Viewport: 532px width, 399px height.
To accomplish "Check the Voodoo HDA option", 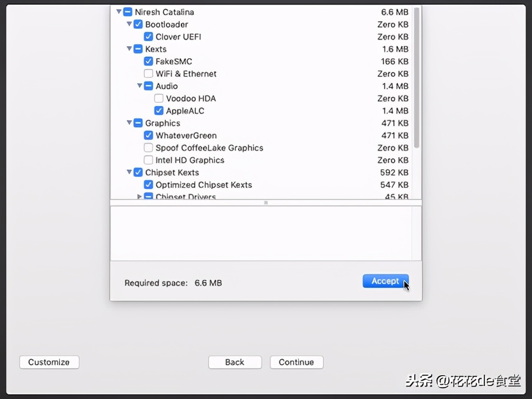I will tap(159, 98).
